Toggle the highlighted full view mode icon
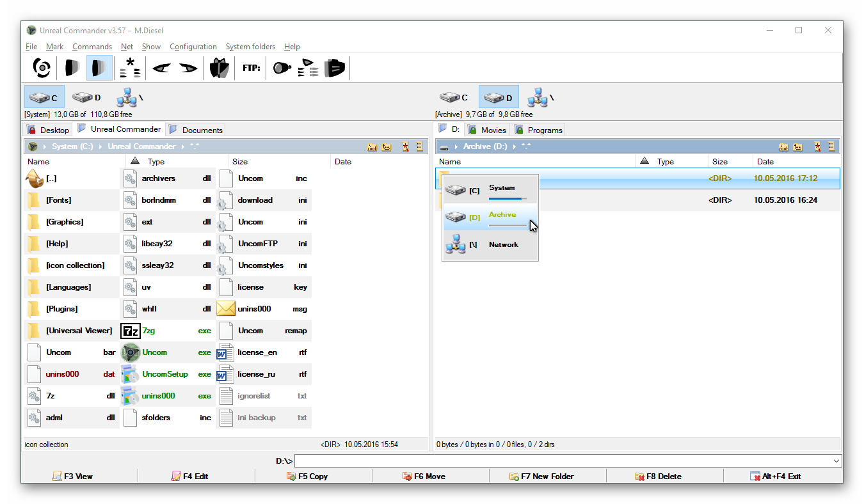Viewport: 864px width, 504px height. pyautogui.click(x=99, y=67)
